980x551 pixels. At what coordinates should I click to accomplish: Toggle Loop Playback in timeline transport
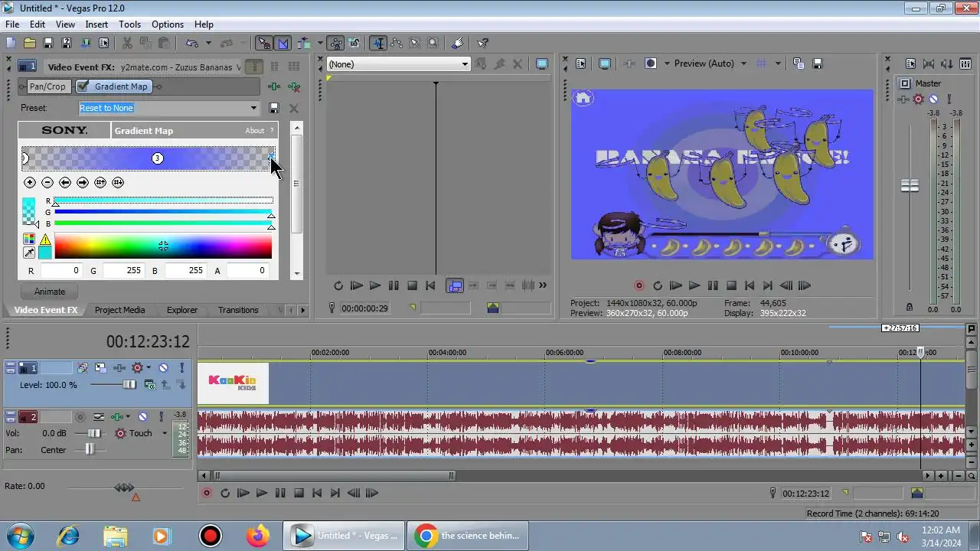tap(225, 494)
